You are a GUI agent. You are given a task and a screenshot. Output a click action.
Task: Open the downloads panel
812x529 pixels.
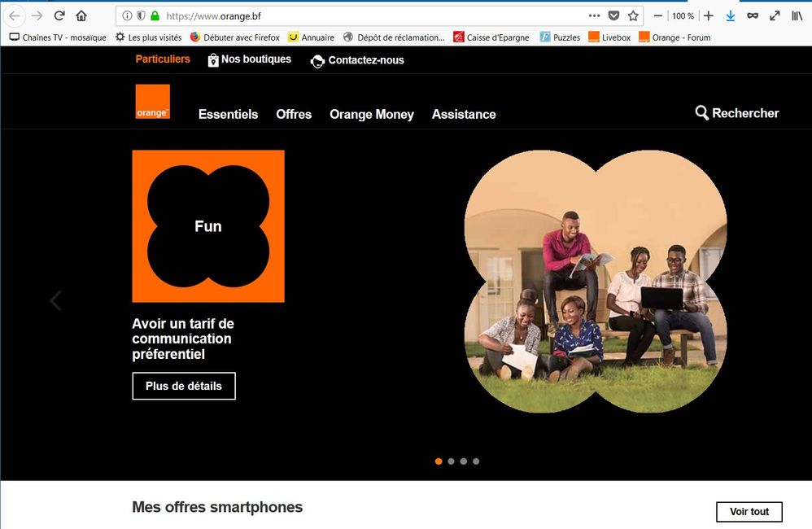pos(730,16)
